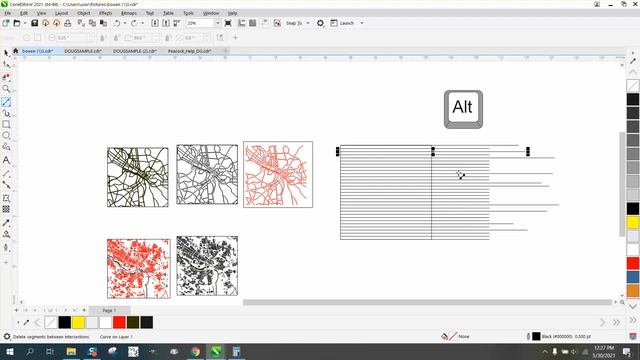The image size is (640, 360).
Task: Open redo history dropdown arrow
Action: click(x=142, y=23)
